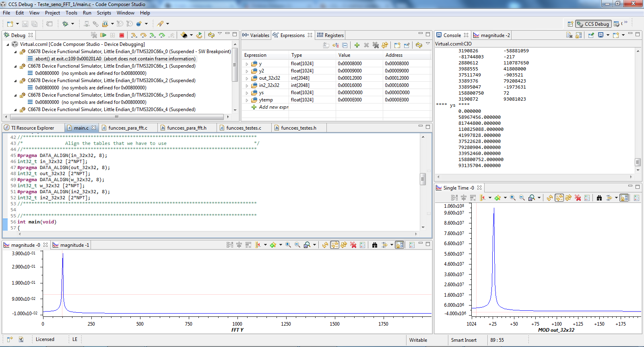This screenshot has width=644, height=347.
Task: Toggle scroll lock in the Console toolbar
Action: click(x=578, y=35)
